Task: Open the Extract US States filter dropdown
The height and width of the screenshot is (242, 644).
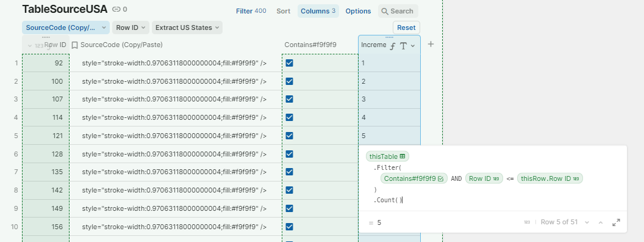Action: tap(187, 28)
